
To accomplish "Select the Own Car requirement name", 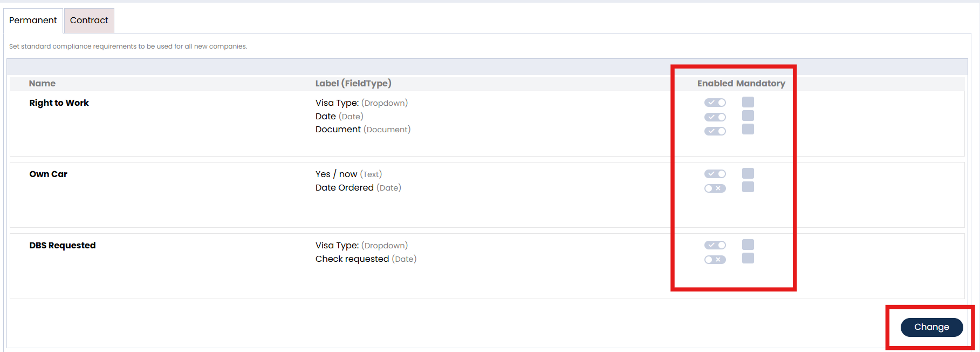I will point(48,174).
